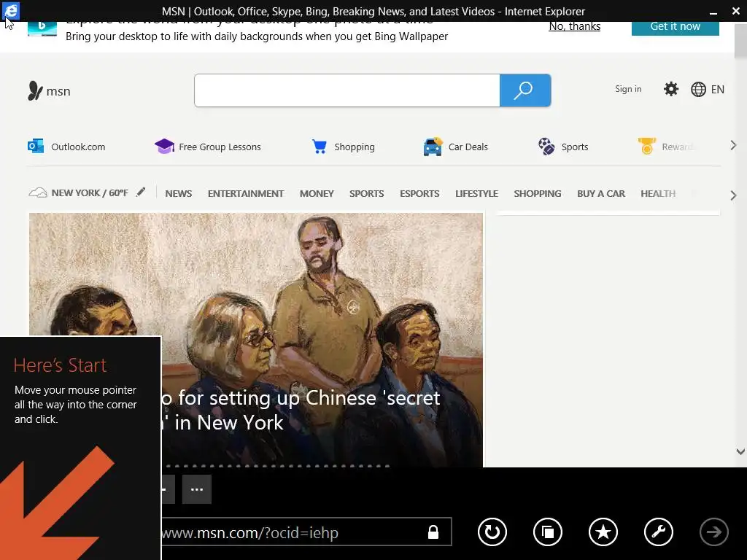Open Outlook.com shortcut icon
747x560 pixels.
coord(36,146)
